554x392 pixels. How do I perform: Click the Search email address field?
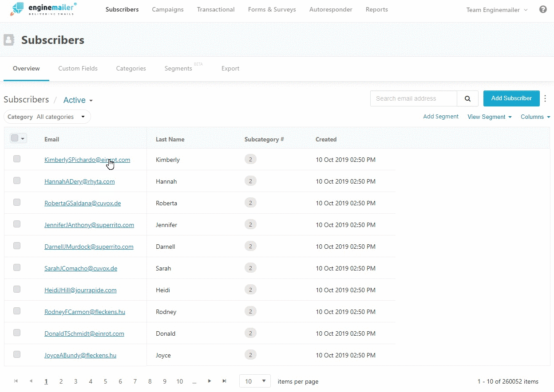point(413,98)
